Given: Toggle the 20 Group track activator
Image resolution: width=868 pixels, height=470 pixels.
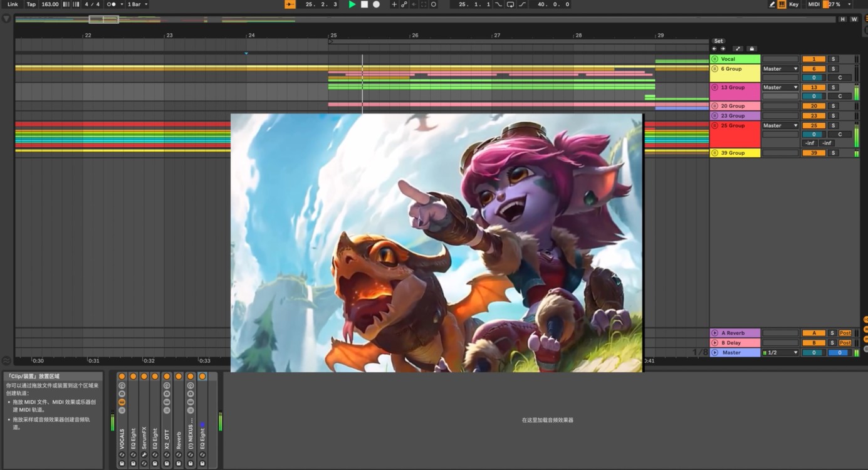Looking at the screenshot, I should 814,106.
